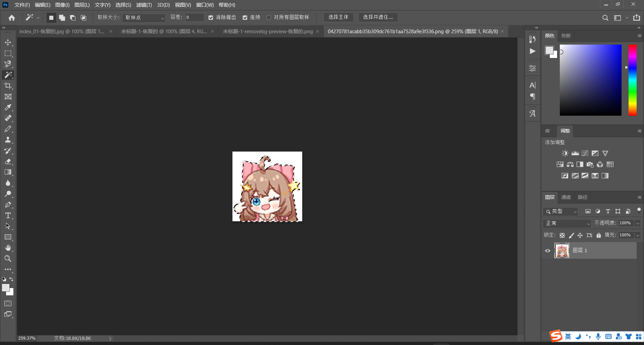Select the Lasso tool in toolbar

(8, 64)
